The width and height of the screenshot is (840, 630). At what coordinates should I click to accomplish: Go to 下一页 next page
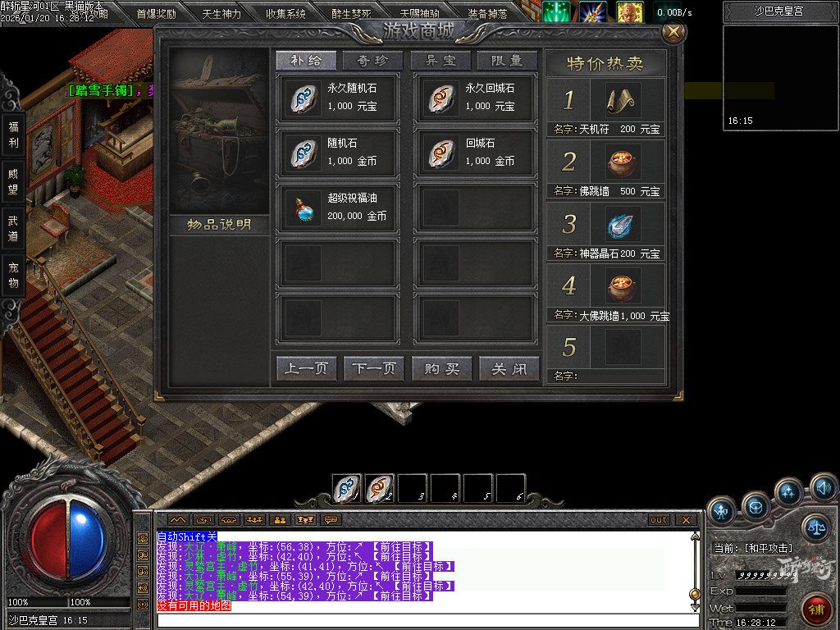point(374,369)
